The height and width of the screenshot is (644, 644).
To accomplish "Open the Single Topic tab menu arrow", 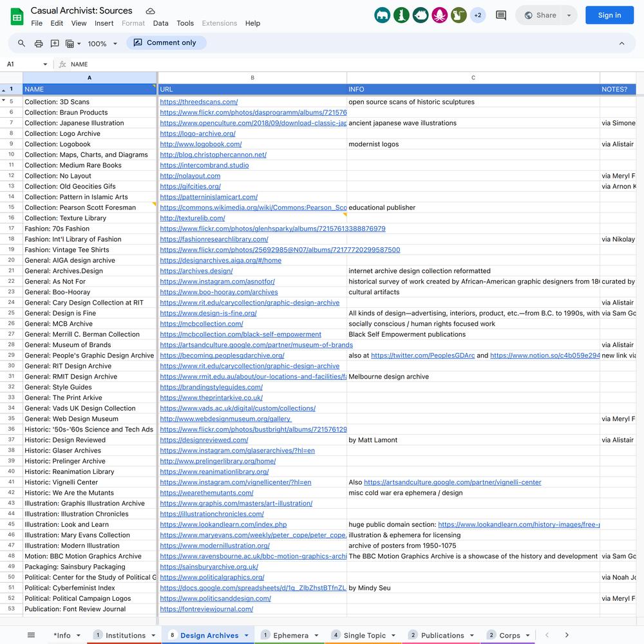I will (393, 636).
